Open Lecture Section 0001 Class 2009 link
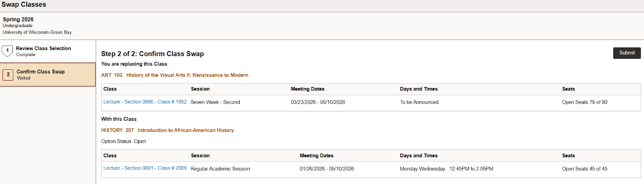 [x=145, y=168]
